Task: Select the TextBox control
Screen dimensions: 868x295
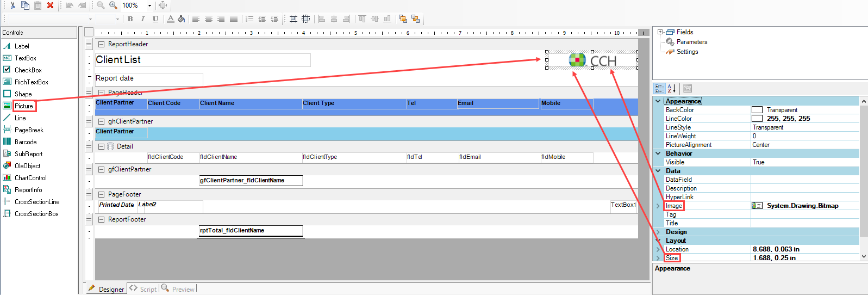Action: pyautogui.click(x=26, y=58)
